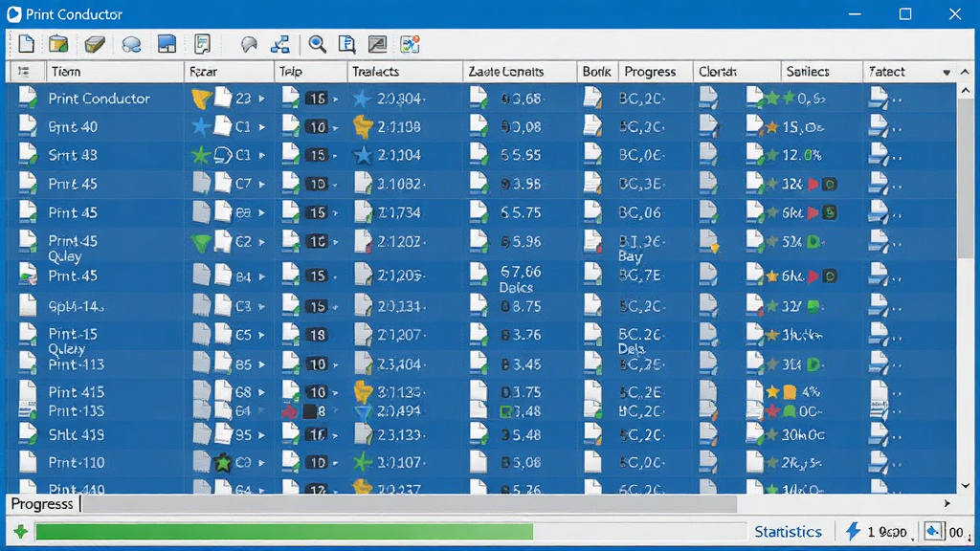Expand the arrow next to C2
Viewport: 980px width, 551px height.
(x=262, y=242)
